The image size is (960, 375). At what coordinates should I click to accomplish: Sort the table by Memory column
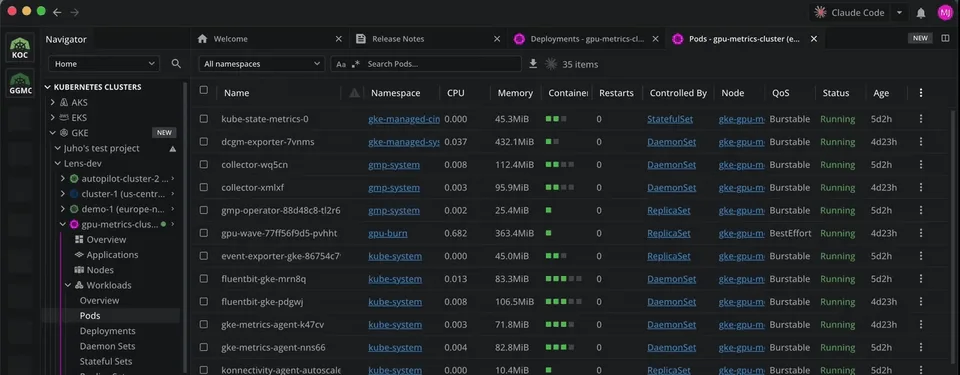[515, 93]
